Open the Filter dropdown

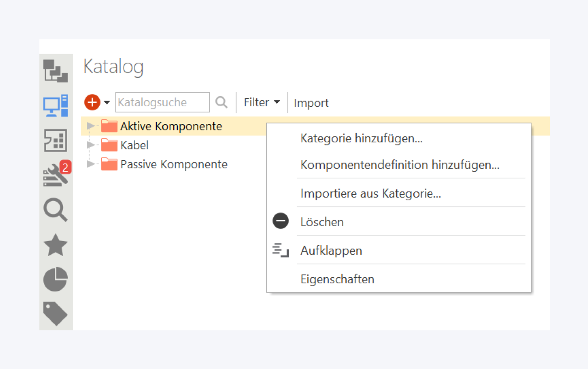(x=262, y=102)
